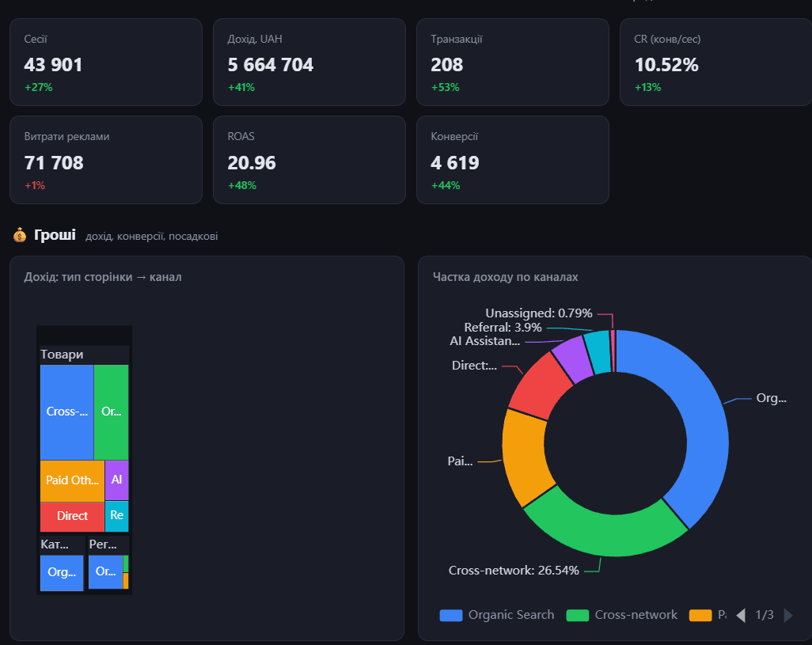
Task: Select the cyan Re treemap tile
Action: (116, 515)
